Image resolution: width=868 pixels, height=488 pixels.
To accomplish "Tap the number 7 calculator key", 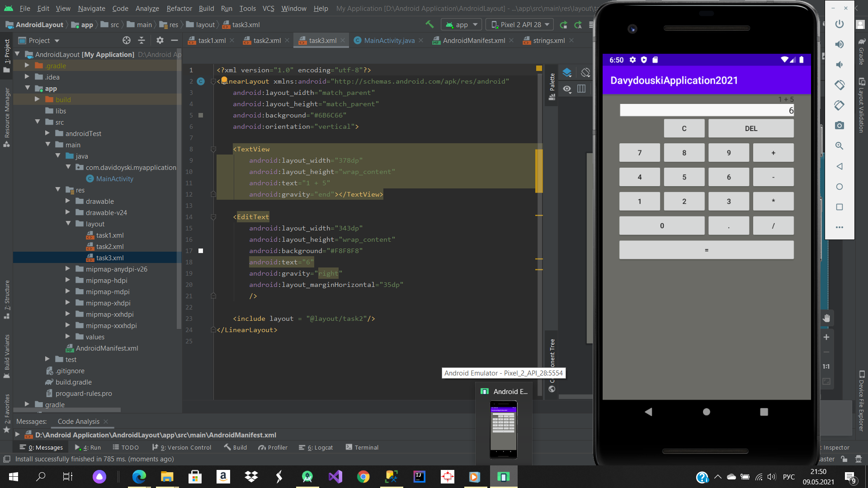I will 640,153.
